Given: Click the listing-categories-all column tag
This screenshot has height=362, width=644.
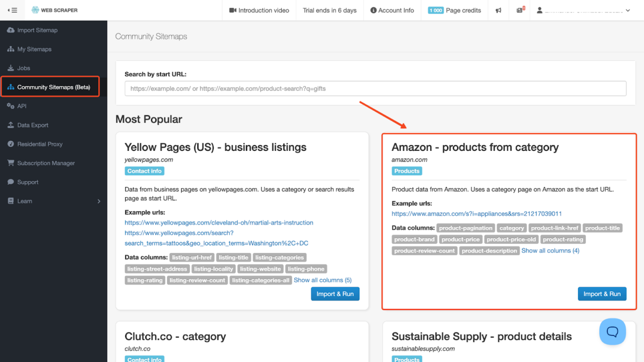Looking at the screenshot, I should 261,280.
